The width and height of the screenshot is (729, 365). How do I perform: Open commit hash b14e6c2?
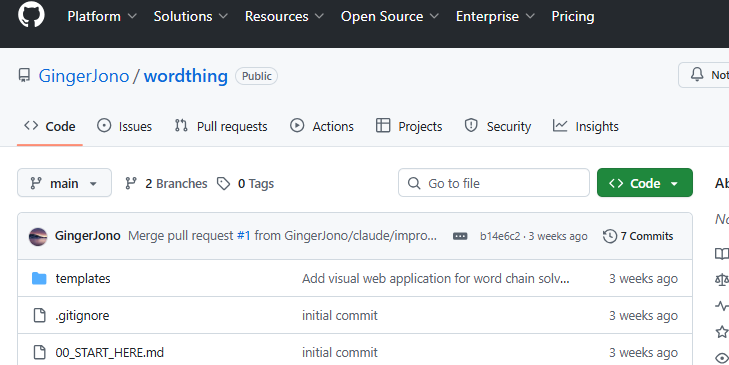pos(500,236)
